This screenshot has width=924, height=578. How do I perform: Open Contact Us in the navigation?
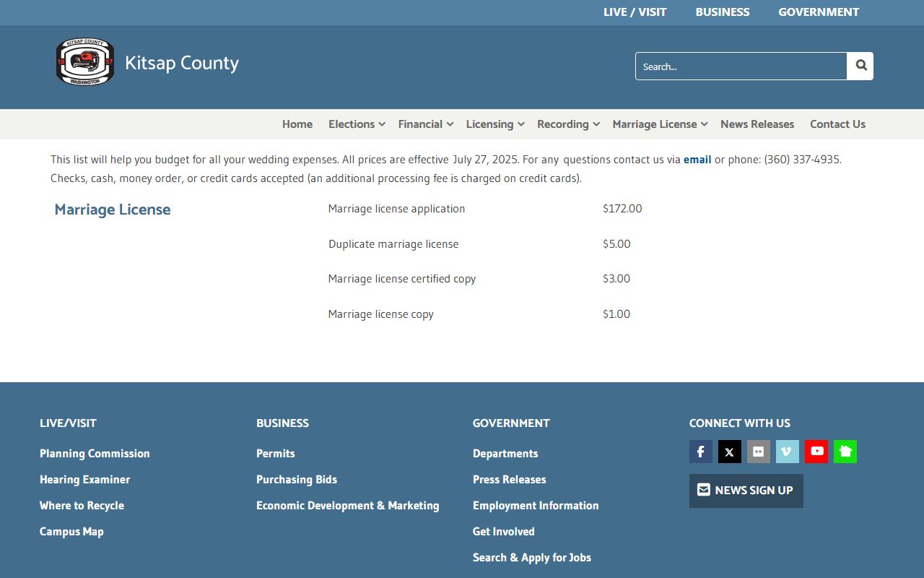(837, 124)
